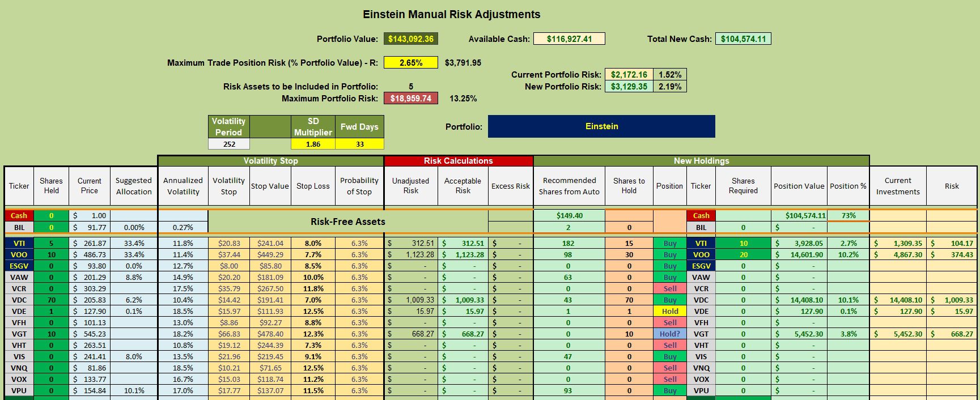
Task: Select the BIL ticker in the left column
Action: (x=19, y=227)
